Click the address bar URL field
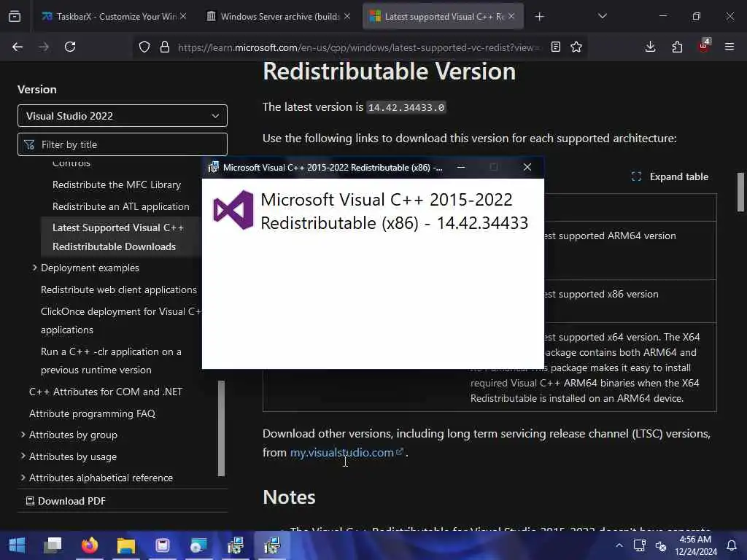 358,47
